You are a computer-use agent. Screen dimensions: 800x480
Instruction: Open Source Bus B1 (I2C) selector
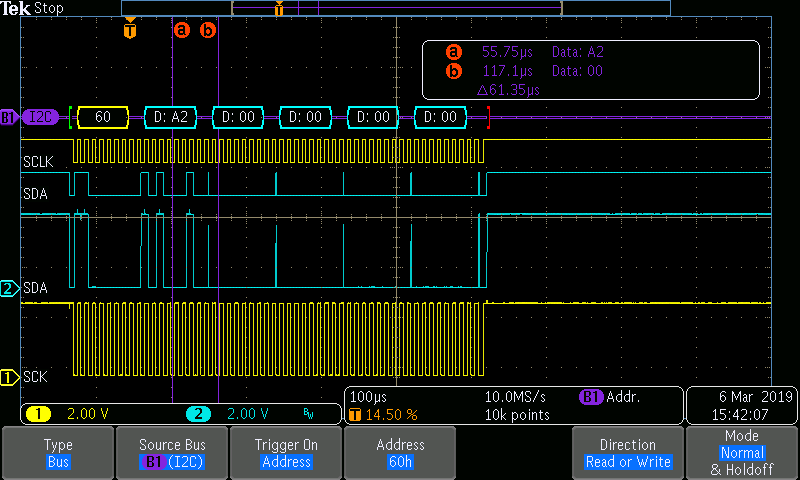(x=172, y=453)
